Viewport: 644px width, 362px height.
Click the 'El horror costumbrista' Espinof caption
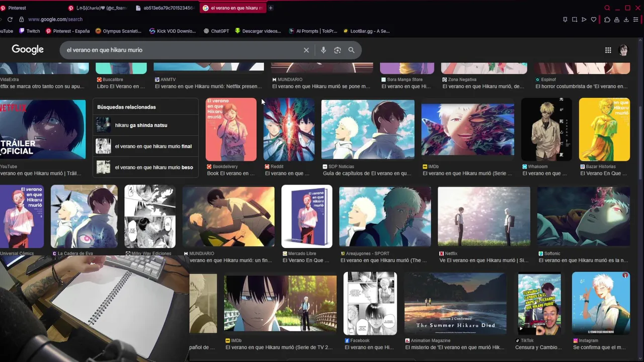pyautogui.click(x=581, y=86)
